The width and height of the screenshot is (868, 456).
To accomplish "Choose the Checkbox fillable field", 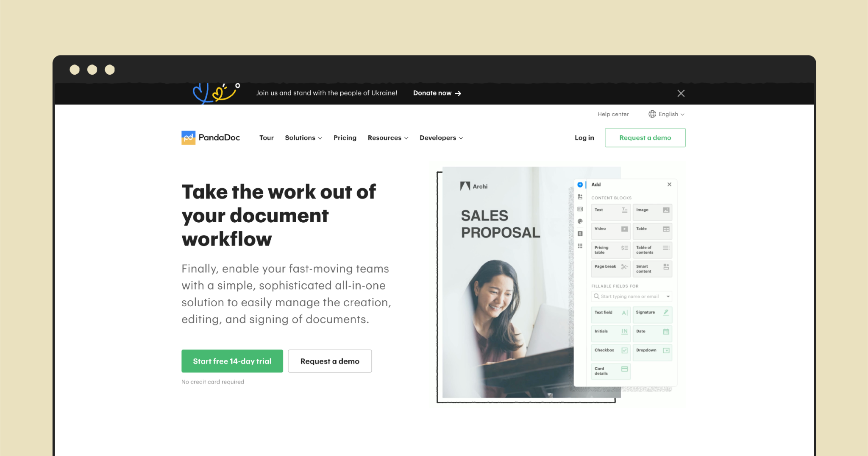I will [x=610, y=351].
